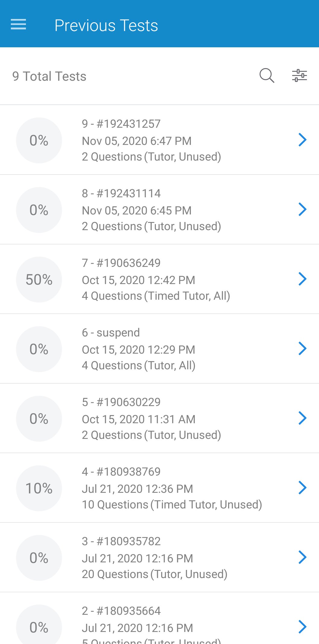Open chevron for test #190630229
Image resolution: width=319 pixels, height=644 pixels.
click(302, 418)
